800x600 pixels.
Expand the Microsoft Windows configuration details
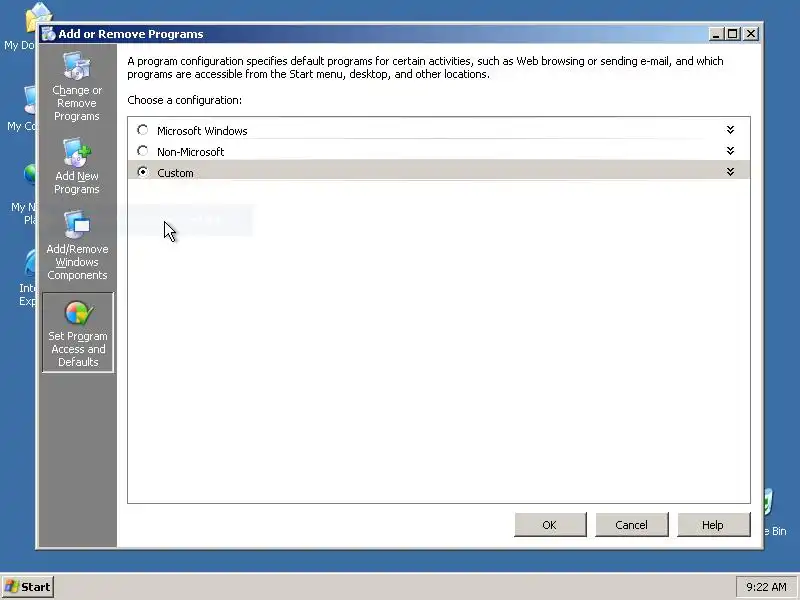coord(730,130)
